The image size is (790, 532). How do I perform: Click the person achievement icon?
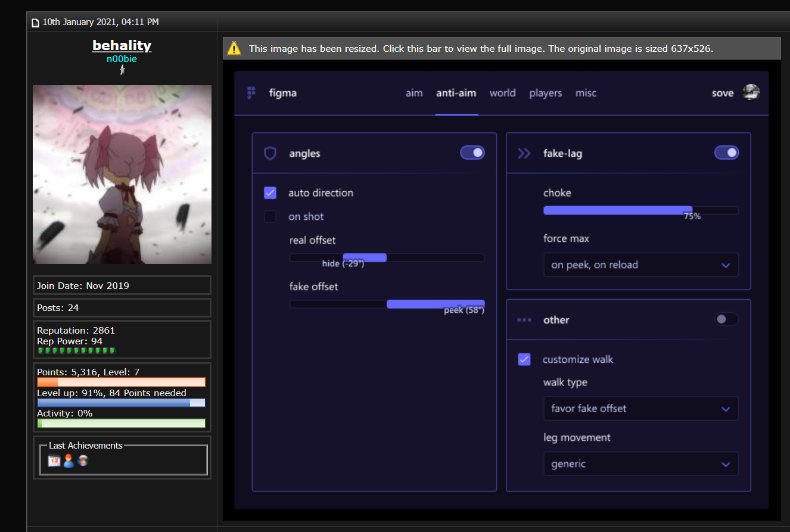tap(69, 461)
